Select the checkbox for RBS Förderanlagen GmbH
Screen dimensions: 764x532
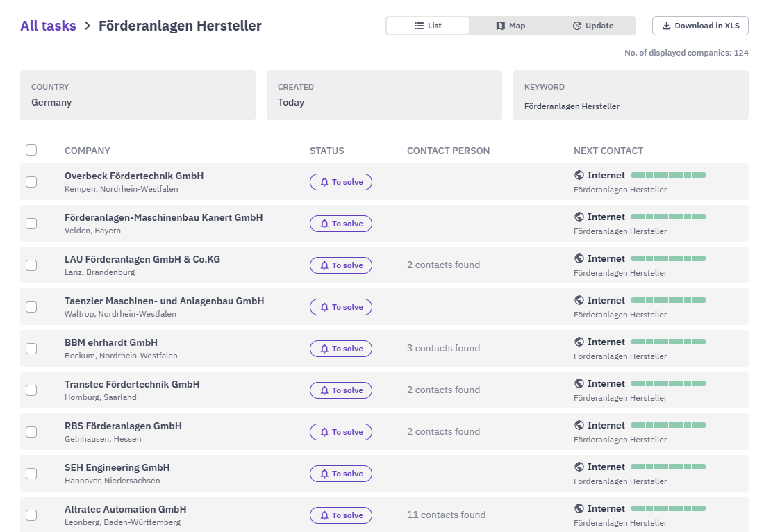[x=31, y=432]
